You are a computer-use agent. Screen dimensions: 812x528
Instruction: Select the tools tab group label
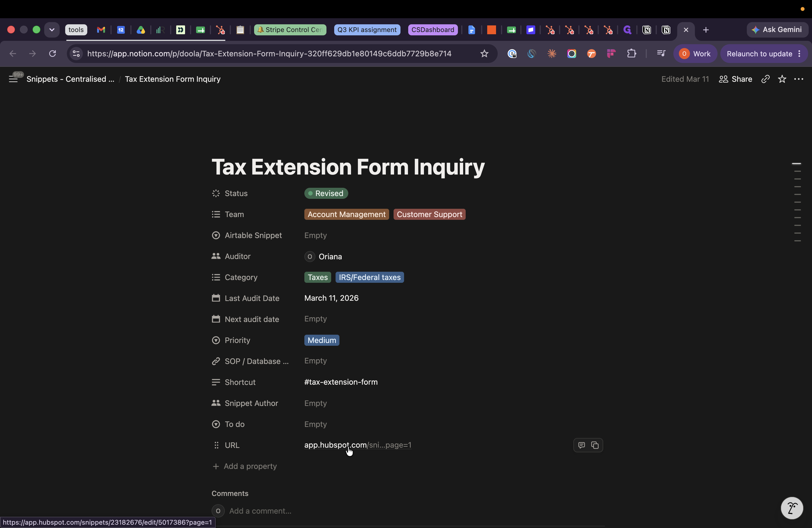coord(76,30)
